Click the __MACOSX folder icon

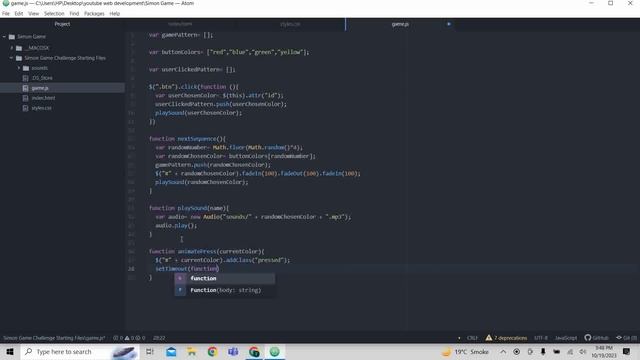click(19, 48)
